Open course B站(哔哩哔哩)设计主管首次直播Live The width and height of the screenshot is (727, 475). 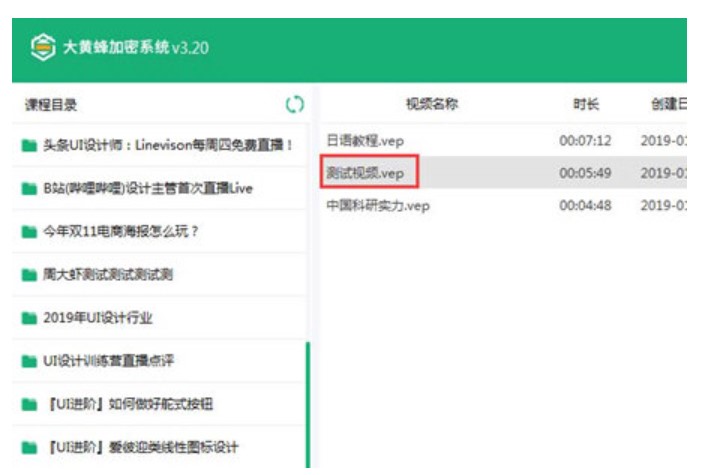click(148, 188)
